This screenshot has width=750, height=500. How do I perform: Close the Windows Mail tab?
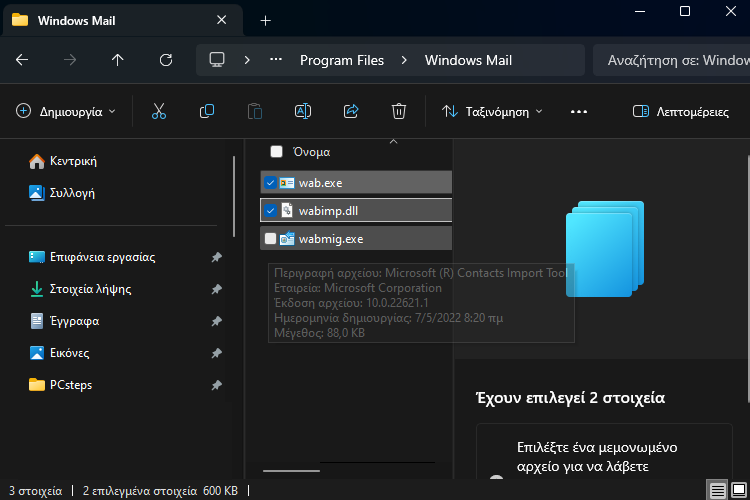coord(221,20)
